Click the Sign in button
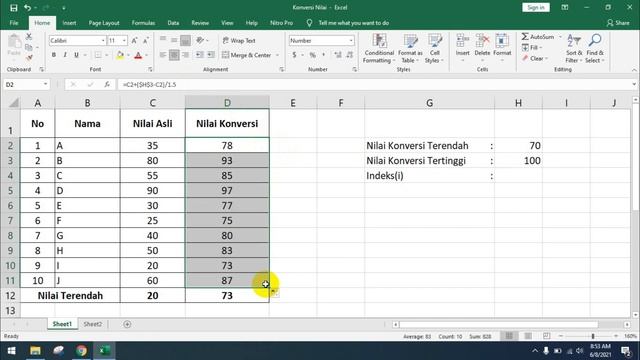640x360 pixels. pos(536,7)
